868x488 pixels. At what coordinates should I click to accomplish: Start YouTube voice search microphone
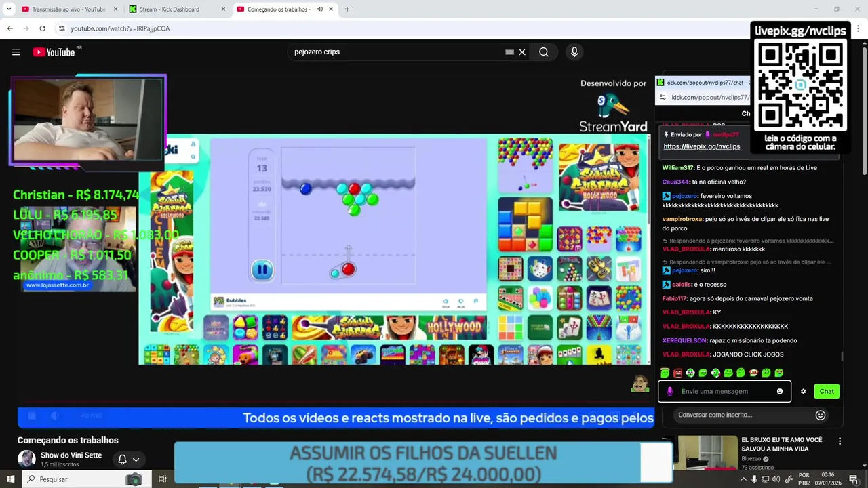[574, 52]
